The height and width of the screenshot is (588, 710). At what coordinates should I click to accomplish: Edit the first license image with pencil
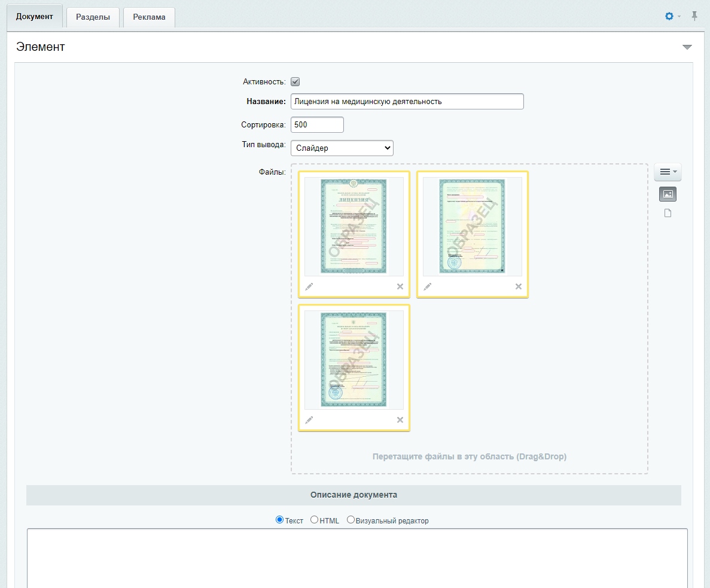point(309,287)
